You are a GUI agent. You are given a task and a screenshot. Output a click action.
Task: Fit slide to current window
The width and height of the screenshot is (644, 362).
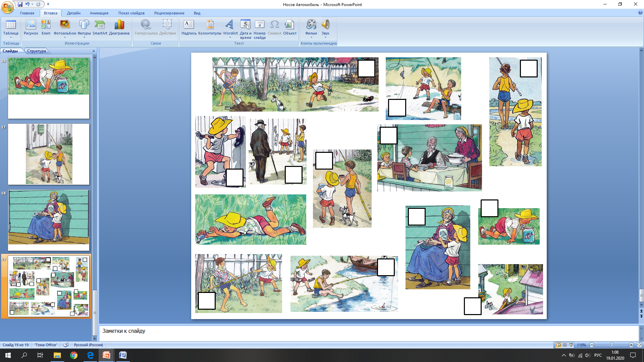[639, 345]
